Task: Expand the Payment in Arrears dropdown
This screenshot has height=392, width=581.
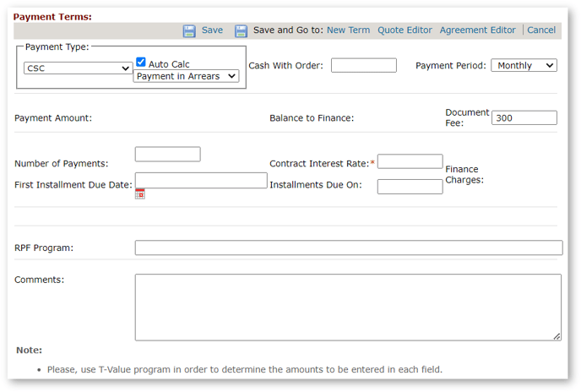Action: pyautogui.click(x=186, y=76)
